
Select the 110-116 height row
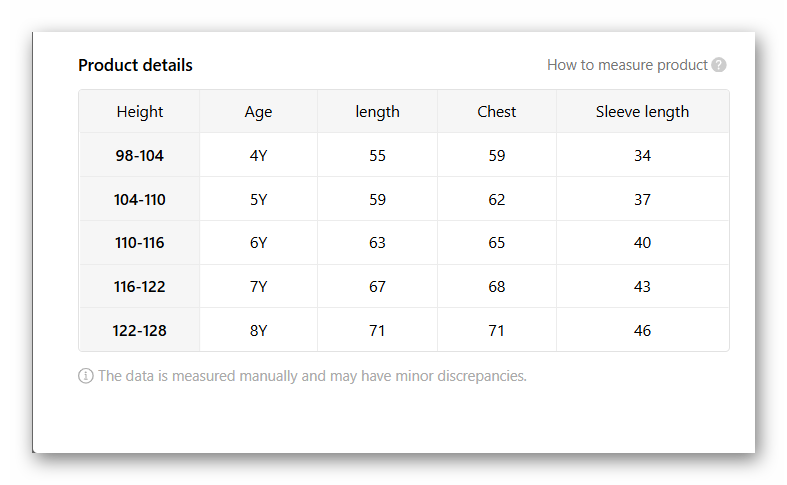139,243
